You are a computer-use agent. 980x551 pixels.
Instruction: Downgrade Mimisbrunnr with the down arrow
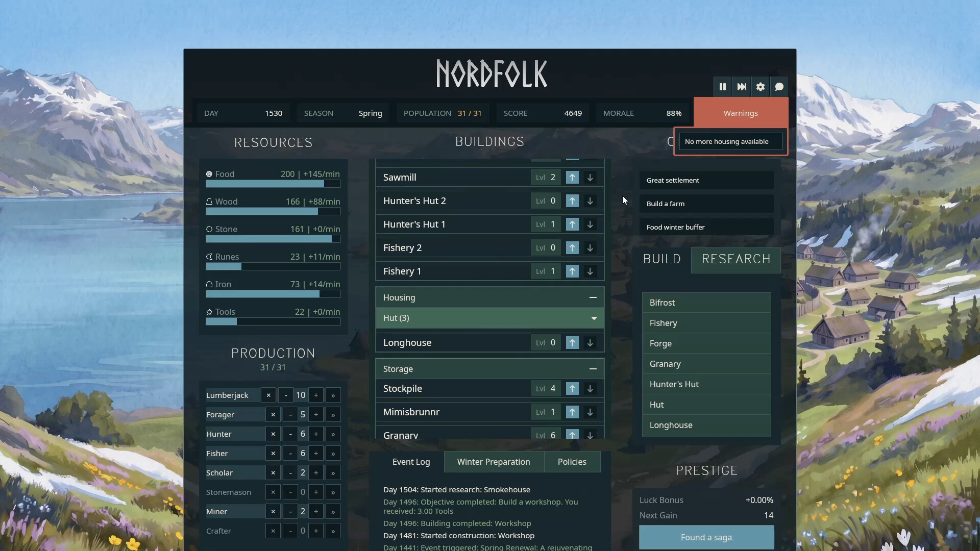[590, 412]
